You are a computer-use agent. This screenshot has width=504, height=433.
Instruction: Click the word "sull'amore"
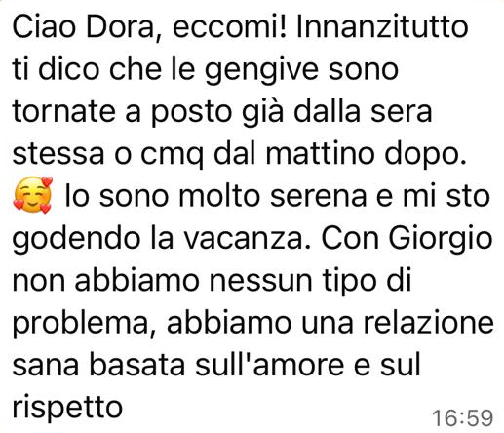click(270, 365)
